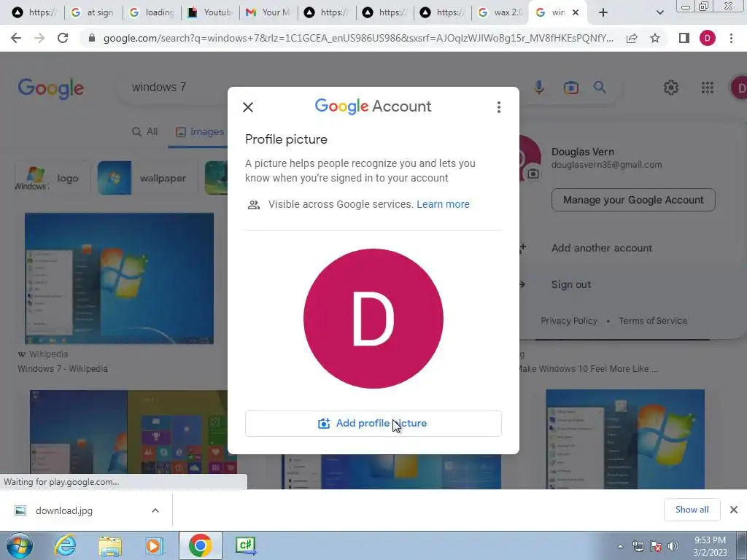This screenshot has height=560, width=747.
Task: Click the address bar URL
Action: [x=358, y=38]
